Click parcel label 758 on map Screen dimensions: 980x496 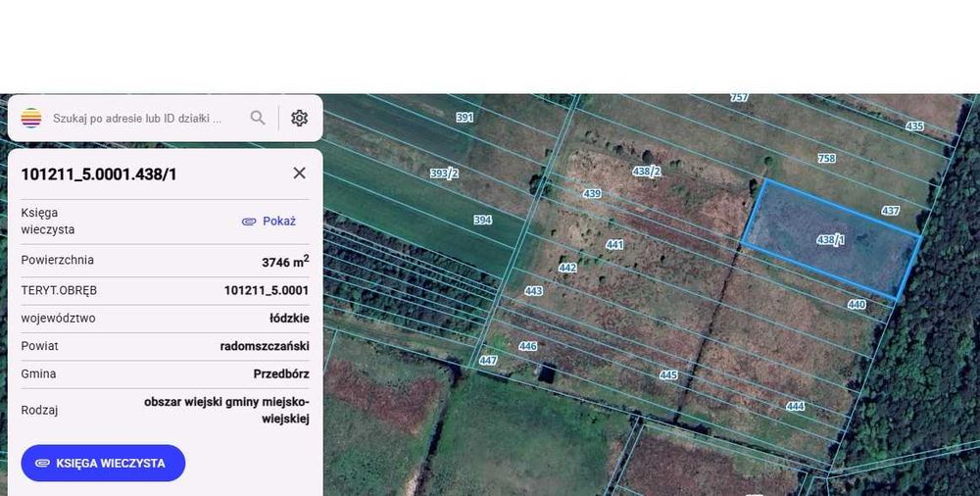827,158
